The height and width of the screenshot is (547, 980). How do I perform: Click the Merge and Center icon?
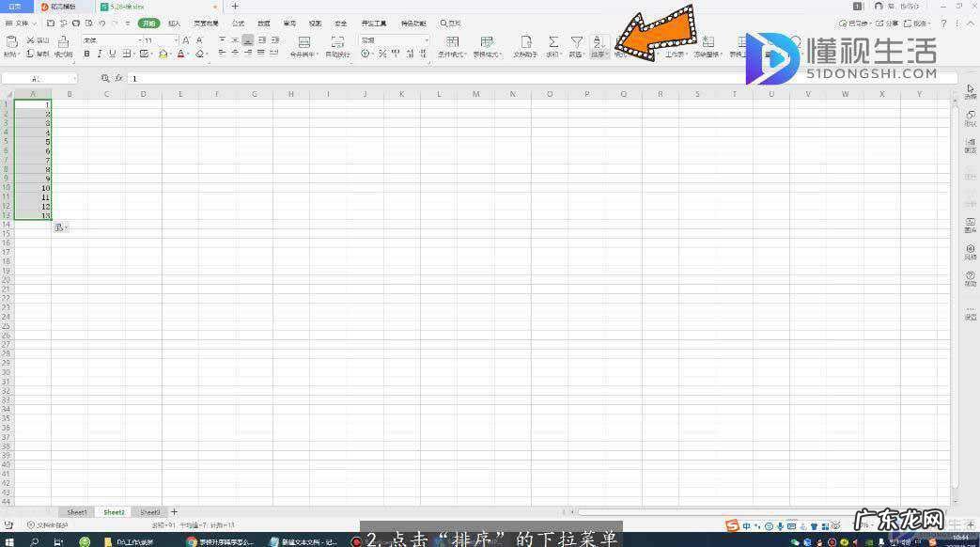pos(303,43)
